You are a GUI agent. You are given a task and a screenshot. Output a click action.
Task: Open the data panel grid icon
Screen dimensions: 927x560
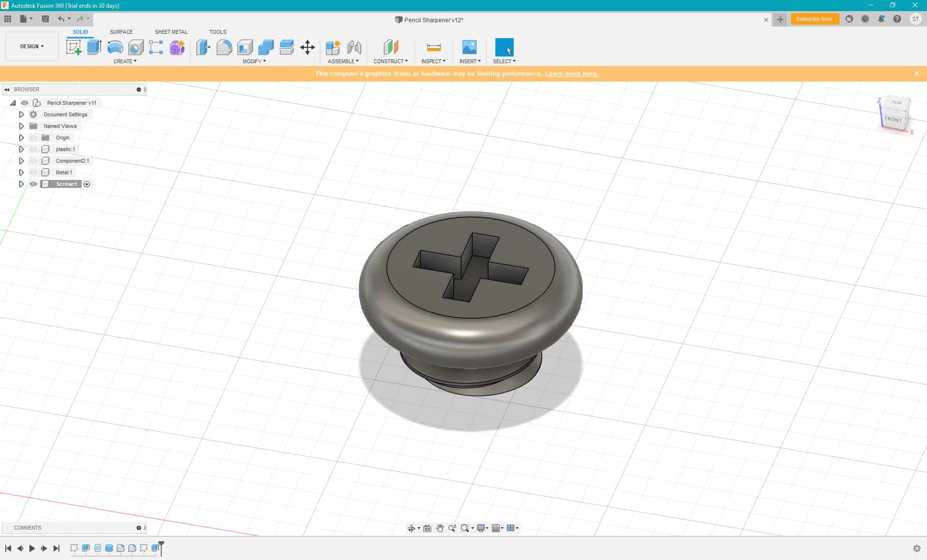point(8,19)
